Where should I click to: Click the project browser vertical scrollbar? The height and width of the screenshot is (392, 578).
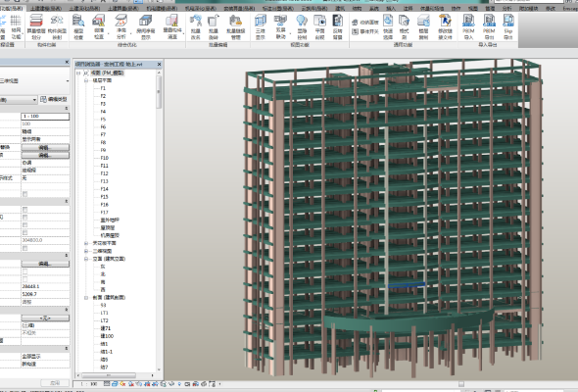point(159,221)
